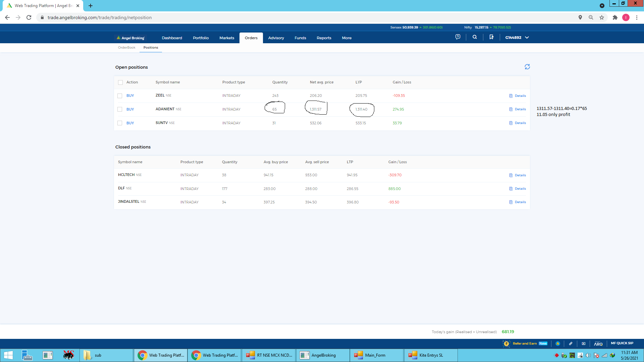
Task: Open the Chrome profile avatar
Action: pyautogui.click(x=626, y=17)
